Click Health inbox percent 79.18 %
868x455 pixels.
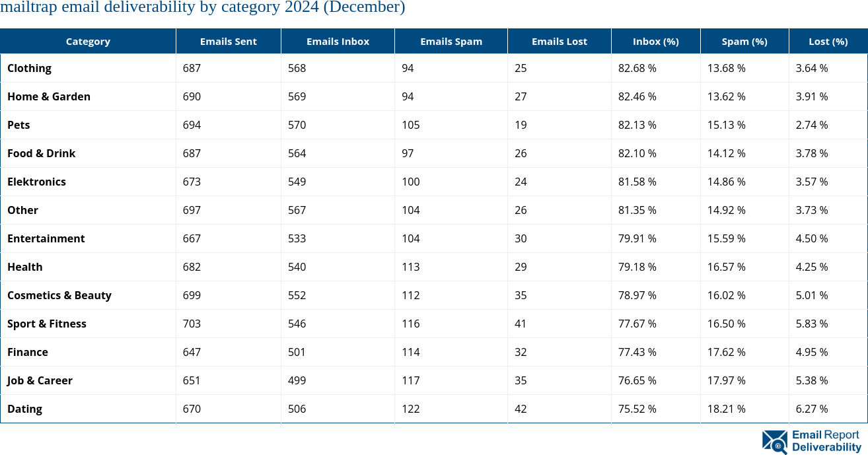coord(637,267)
